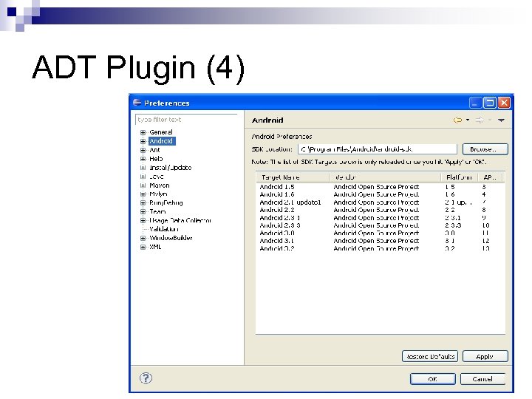This screenshot has height=399, width=532.
Task: Open the preferences view menu triangle
Action: coord(501,120)
